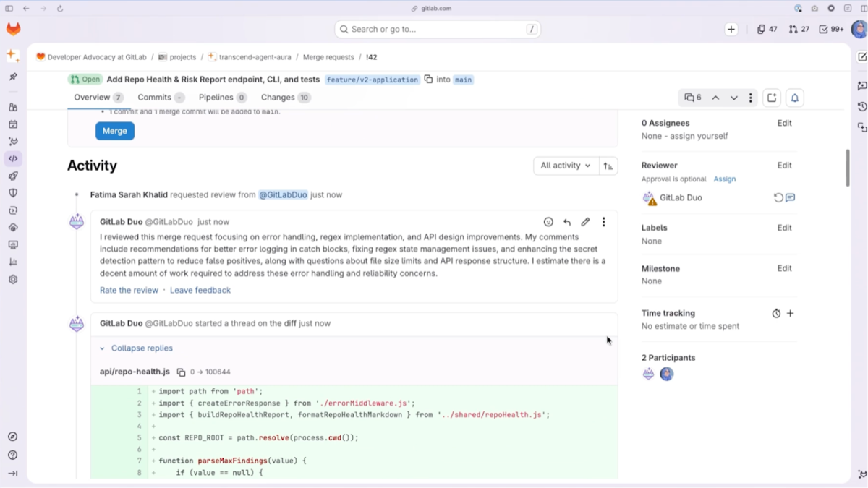Add time entry plus icon
868x488 pixels.
click(791, 314)
